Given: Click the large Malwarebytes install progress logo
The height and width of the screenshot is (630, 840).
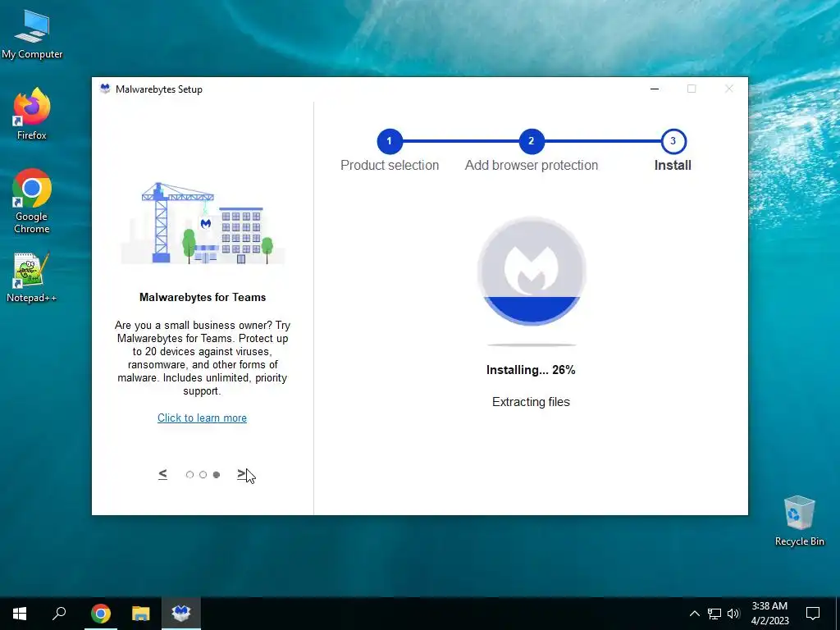Looking at the screenshot, I should [532, 271].
